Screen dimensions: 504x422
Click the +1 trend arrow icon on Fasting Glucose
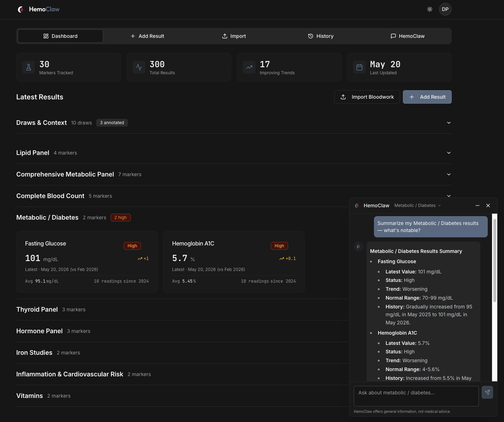[x=140, y=259]
